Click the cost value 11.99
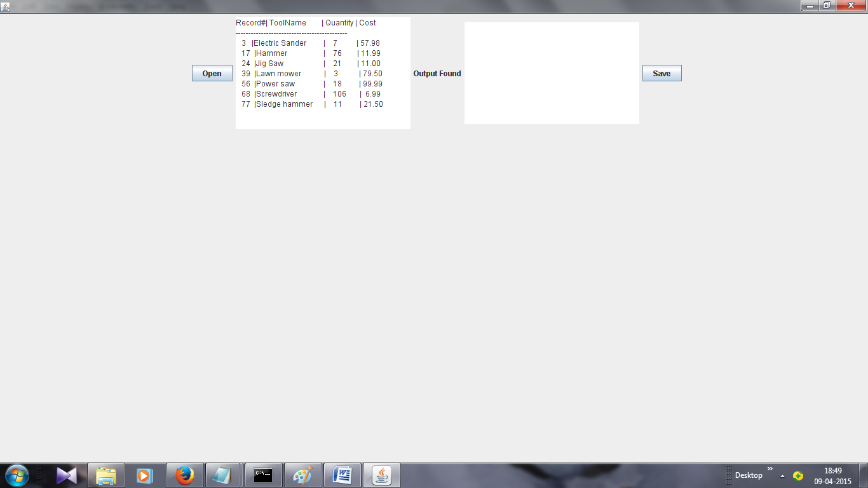The width and height of the screenshot is (868, 488). coord(371,53)
